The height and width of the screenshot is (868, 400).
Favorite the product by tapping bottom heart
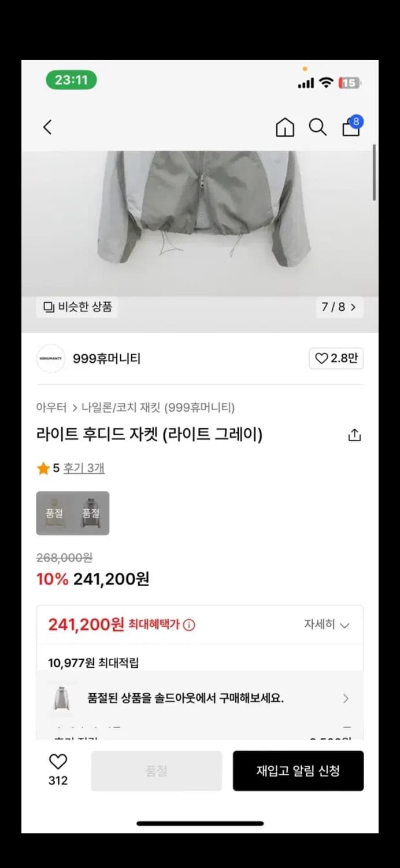(x=58, y=764)
